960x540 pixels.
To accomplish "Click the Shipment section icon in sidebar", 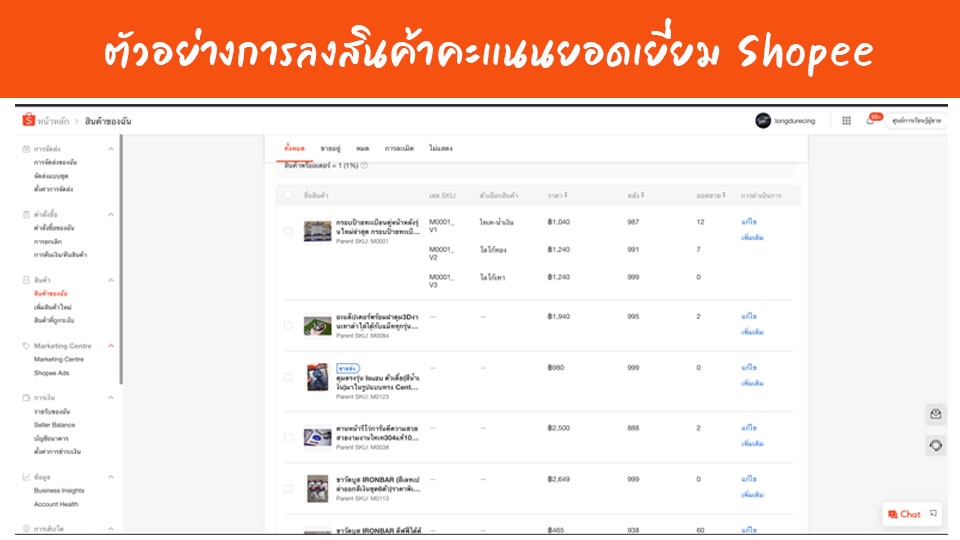I will pos(26,149).
